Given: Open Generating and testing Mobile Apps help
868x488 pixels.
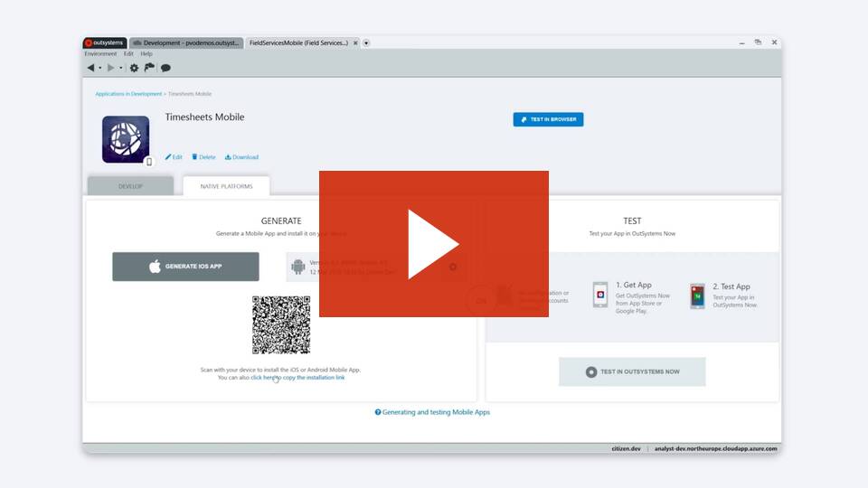Looking at the screenshot, I should (432, 412).
